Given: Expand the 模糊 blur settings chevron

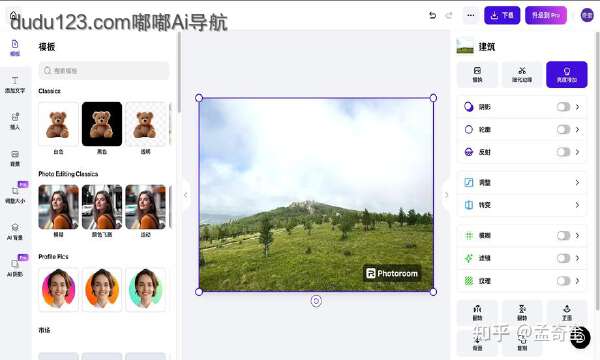Looking at the screenshot, I should (577, 235).
